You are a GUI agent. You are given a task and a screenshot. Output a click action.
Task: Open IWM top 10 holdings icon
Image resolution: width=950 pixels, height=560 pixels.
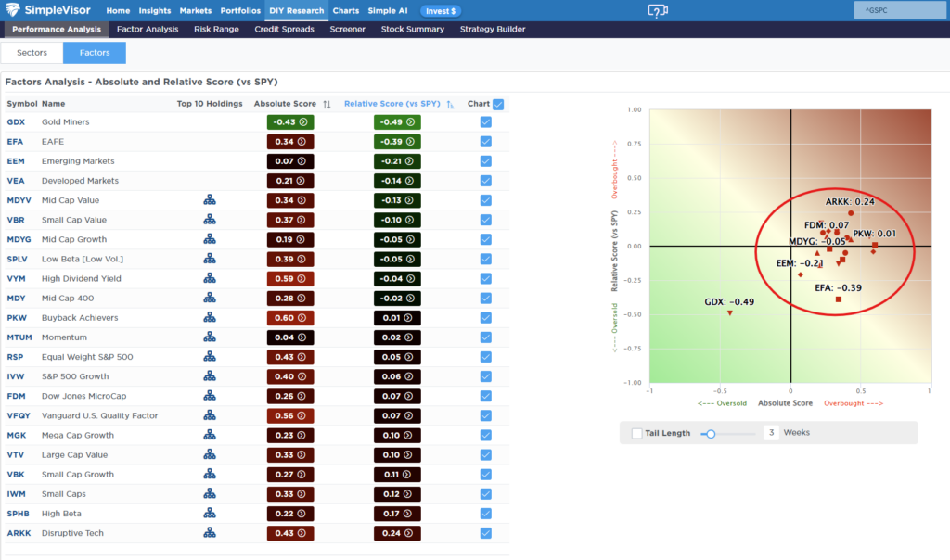pyautogui.click(x=210, y=493)
